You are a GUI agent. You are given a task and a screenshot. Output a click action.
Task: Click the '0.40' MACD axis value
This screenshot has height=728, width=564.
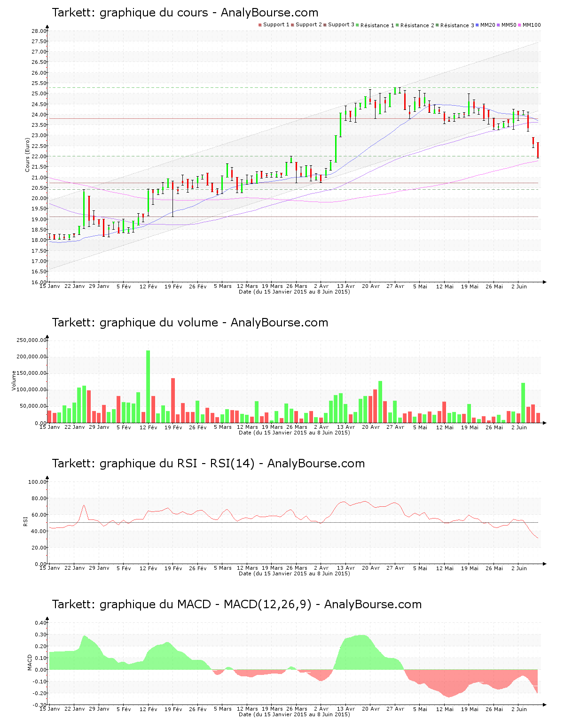tap(40, 623)
